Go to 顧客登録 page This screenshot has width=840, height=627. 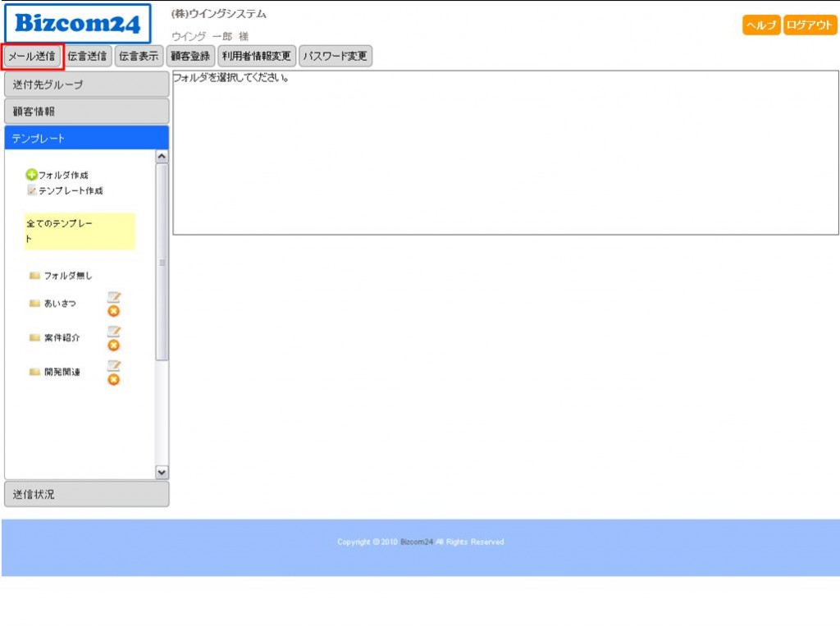pyautogui.click(x=190, y=57)
